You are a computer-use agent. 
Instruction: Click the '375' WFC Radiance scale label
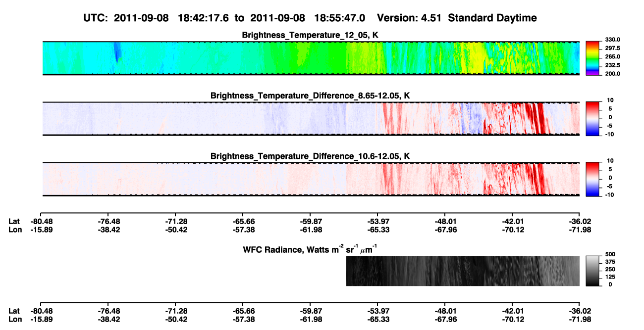611,262
